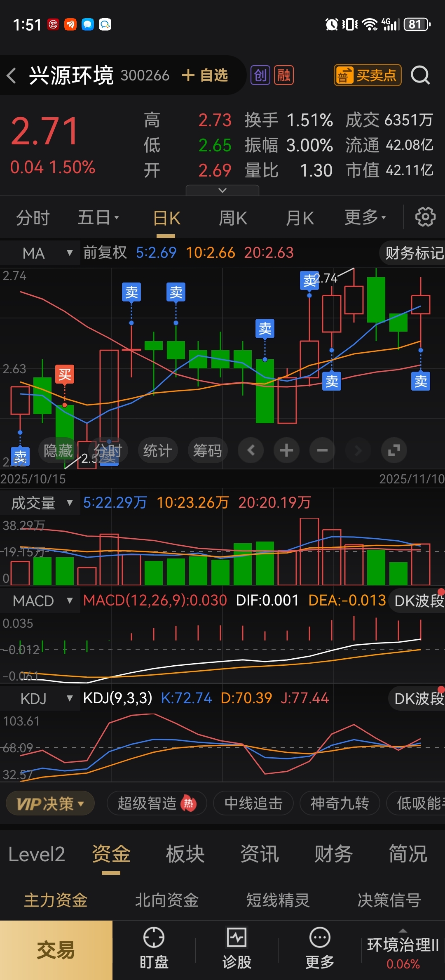Tap the alarm clock status icon
This screenshot has height=980, width=445.
[332, 24]
